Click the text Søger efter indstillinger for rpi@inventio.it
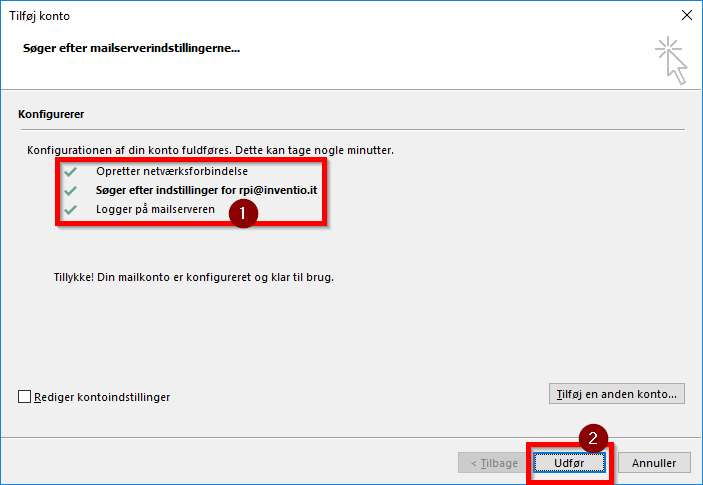703x485 pixels. click(x=206, y=190)
